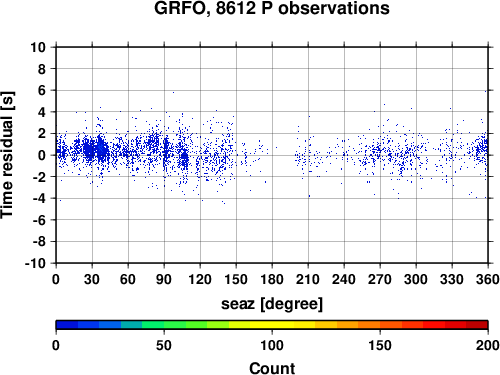Click the 200 label under the colorbar
Image resolution: width=500 pixels, height=375 pixels.
[488, 345]
